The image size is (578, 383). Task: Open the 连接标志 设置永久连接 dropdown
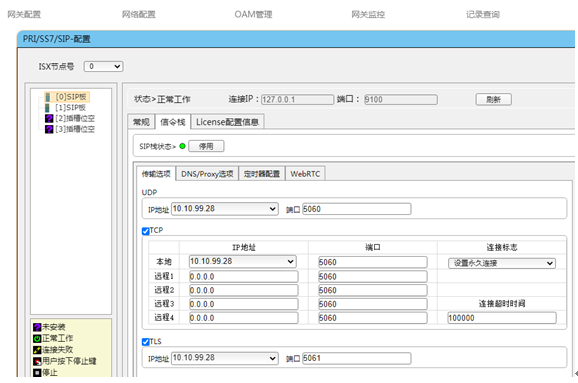click(x=502, y=263)
